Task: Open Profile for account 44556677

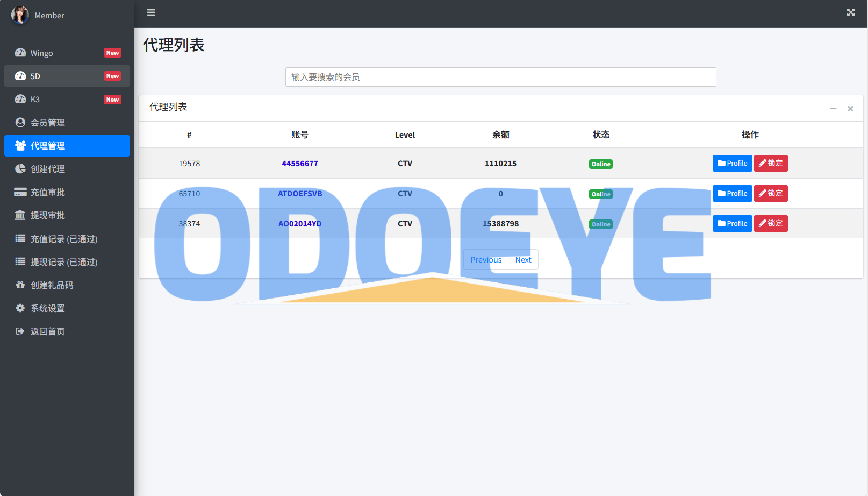Action: [x=732, y=163]
